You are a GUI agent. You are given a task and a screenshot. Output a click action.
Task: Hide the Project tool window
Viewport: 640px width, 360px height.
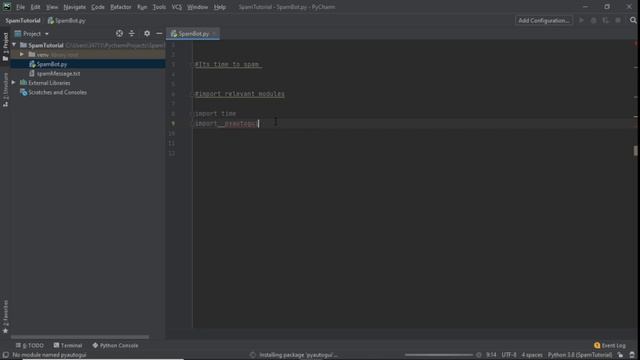pyautogui.click(x=159, y=33)
